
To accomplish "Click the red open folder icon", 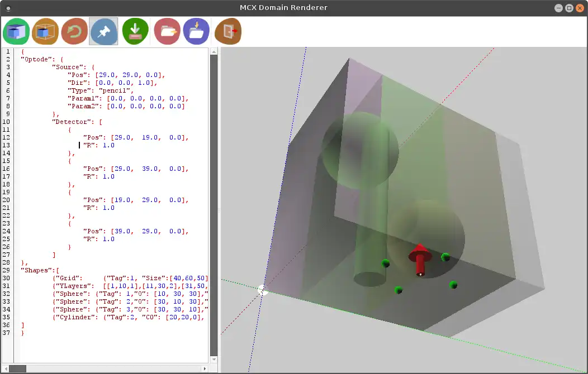I will (167, 31).
